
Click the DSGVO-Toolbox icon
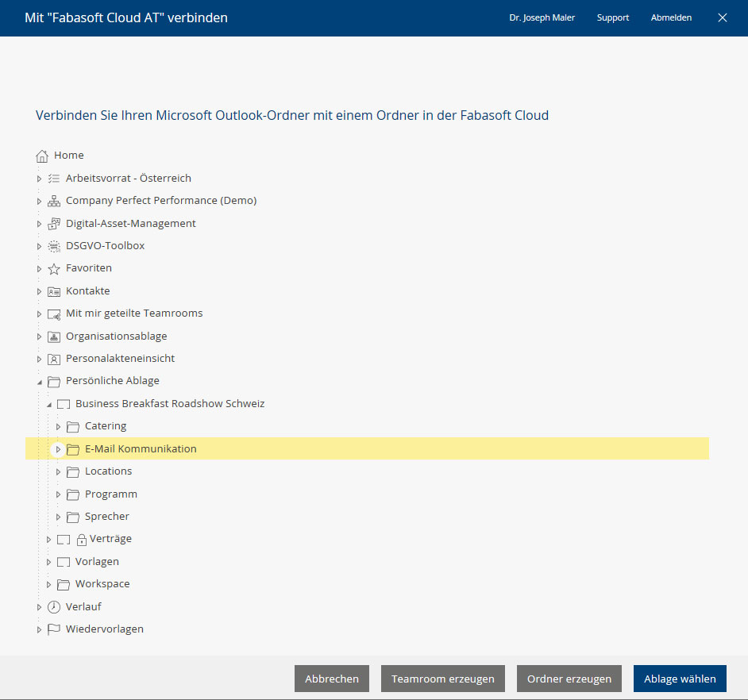tap(54, 246)
